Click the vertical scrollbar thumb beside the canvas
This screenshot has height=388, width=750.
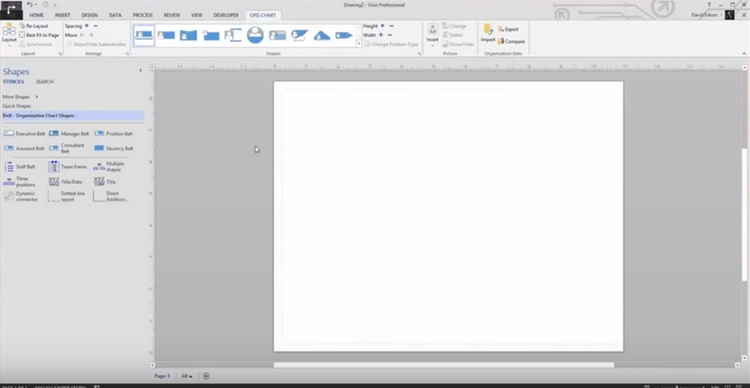(x=744, y=215)
